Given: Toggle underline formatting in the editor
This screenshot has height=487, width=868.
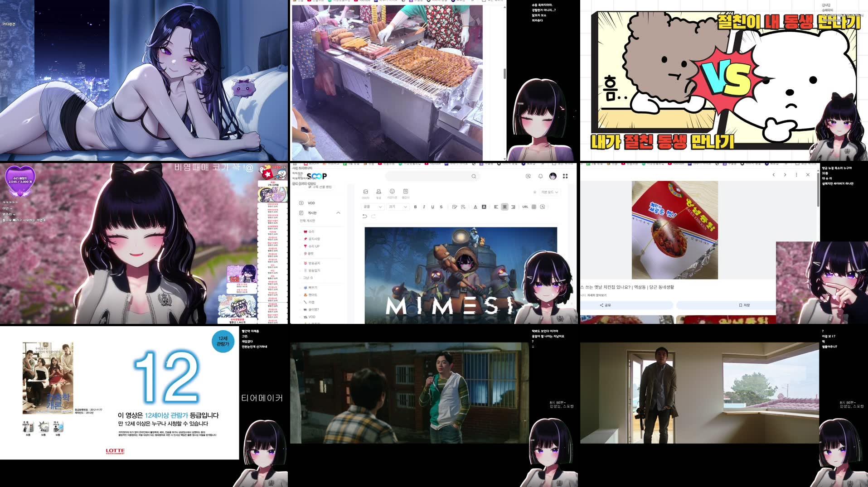Looking at the screenshot, I should [x=432, y=207].
